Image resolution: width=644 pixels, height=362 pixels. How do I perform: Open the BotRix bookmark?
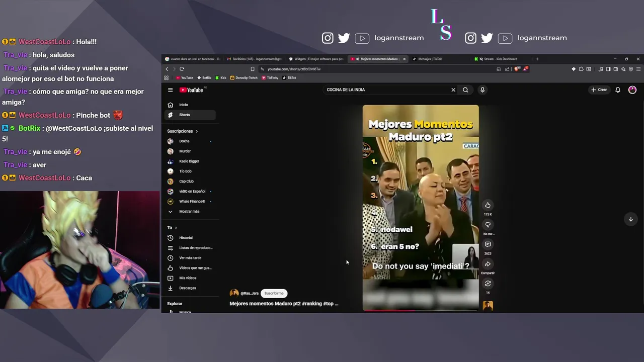coord(204,78)
